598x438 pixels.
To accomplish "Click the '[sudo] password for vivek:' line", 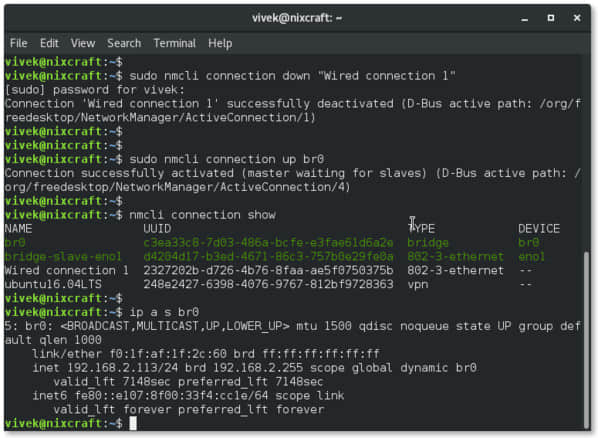I will click(x=95, y=90).
